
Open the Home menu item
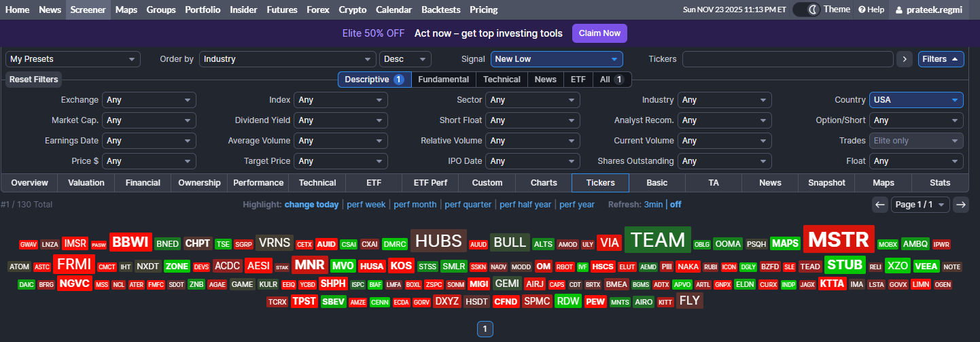coord(17,10)
